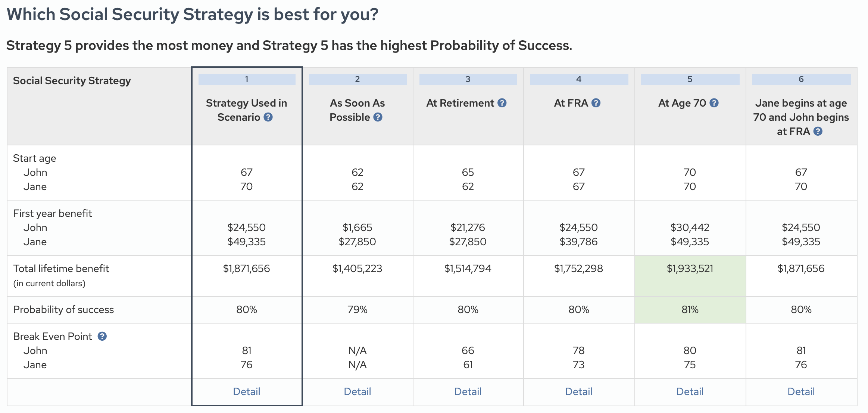Viewport: 868px width, 413px height.
Task: Select strategy column header number 3
Action: click(468, 79)
